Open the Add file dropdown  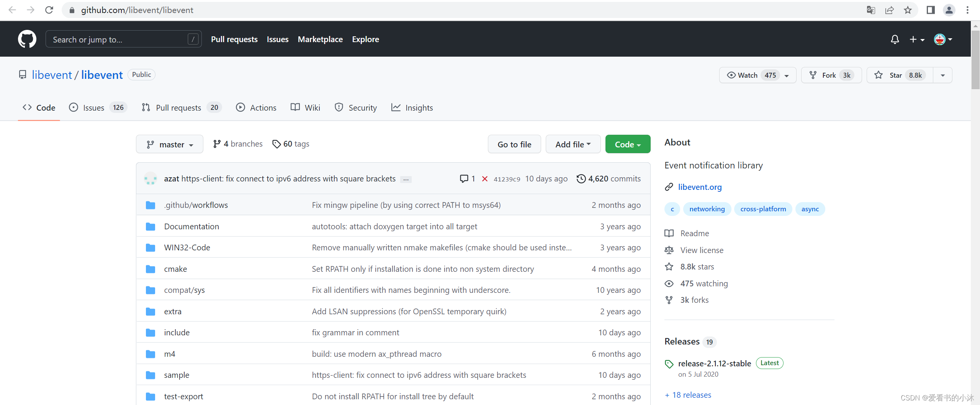pos(573,144)
